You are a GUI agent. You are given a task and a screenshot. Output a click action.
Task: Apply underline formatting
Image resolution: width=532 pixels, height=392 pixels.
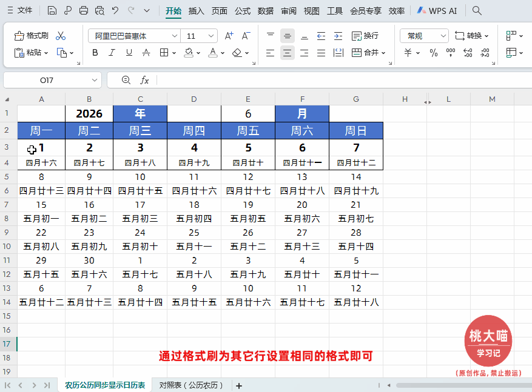point(129,53)
